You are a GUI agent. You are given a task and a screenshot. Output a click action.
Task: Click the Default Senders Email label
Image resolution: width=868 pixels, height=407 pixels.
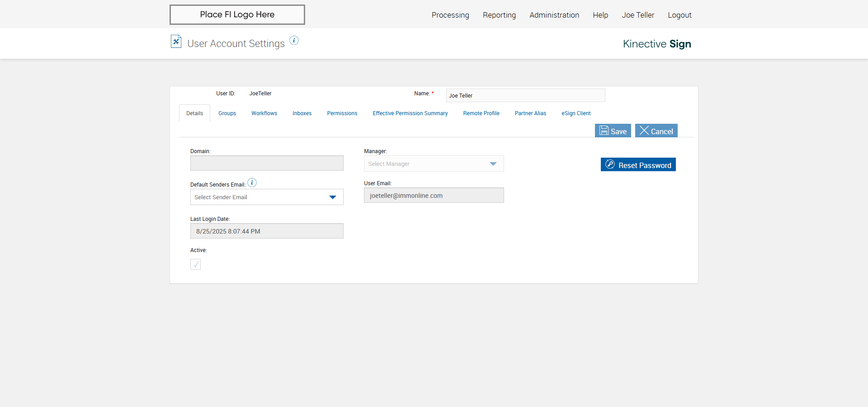(218, 185)
